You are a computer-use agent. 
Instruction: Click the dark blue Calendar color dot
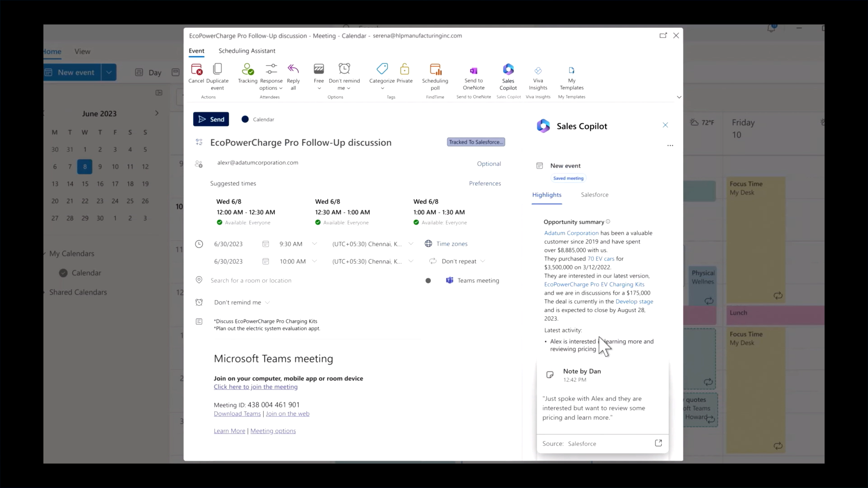pos(245,119)
